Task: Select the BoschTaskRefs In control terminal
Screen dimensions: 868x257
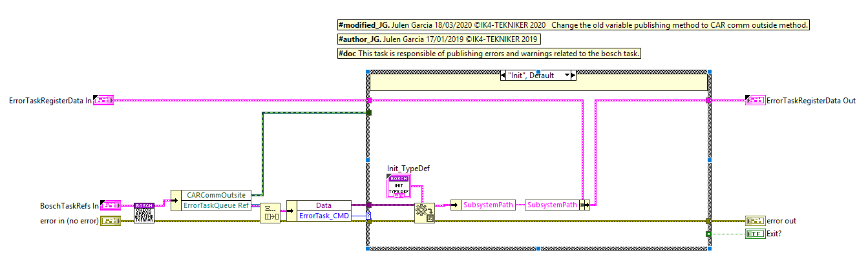Action: pos(111,205)
